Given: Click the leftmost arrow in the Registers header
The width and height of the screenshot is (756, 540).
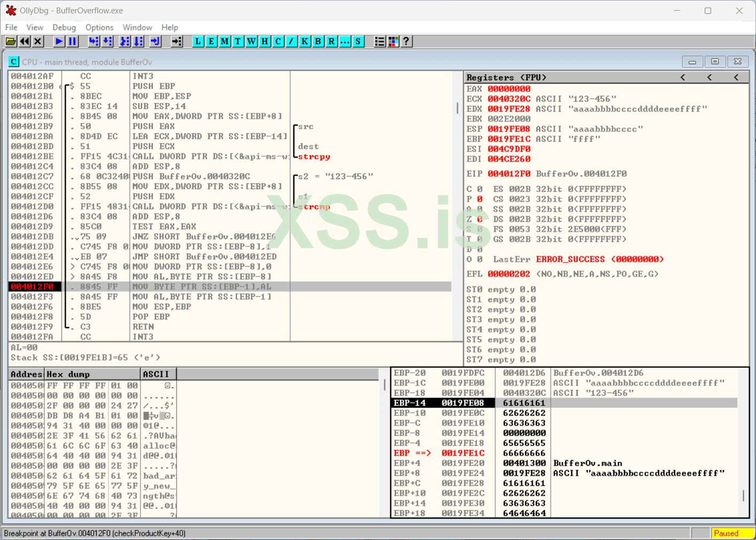Looking at the screenshot, I should click(682, 78).
